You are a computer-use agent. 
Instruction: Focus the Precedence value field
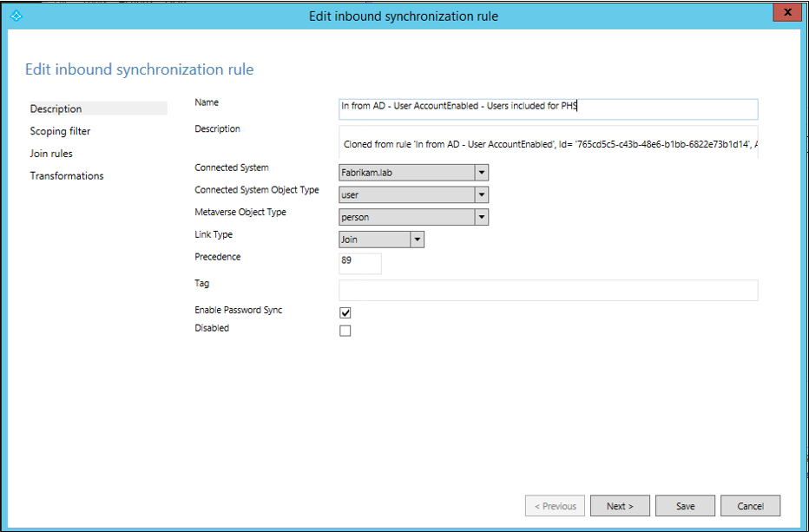[x=359, y=263]
